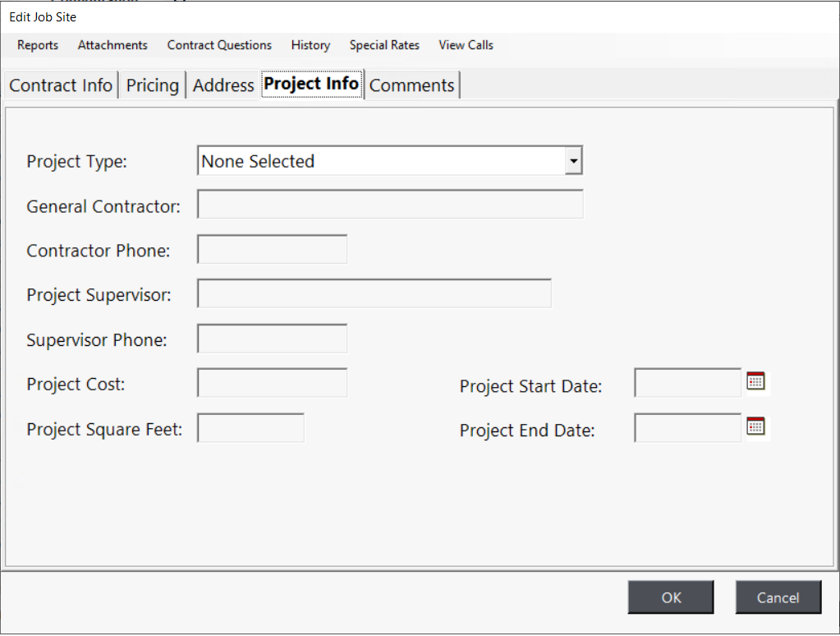
Task: Open the Contract Questions menu
Action: pos(219,45)
